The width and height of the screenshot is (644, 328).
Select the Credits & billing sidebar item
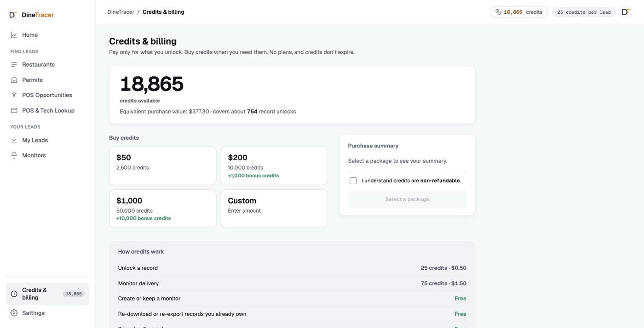[47, 294]
